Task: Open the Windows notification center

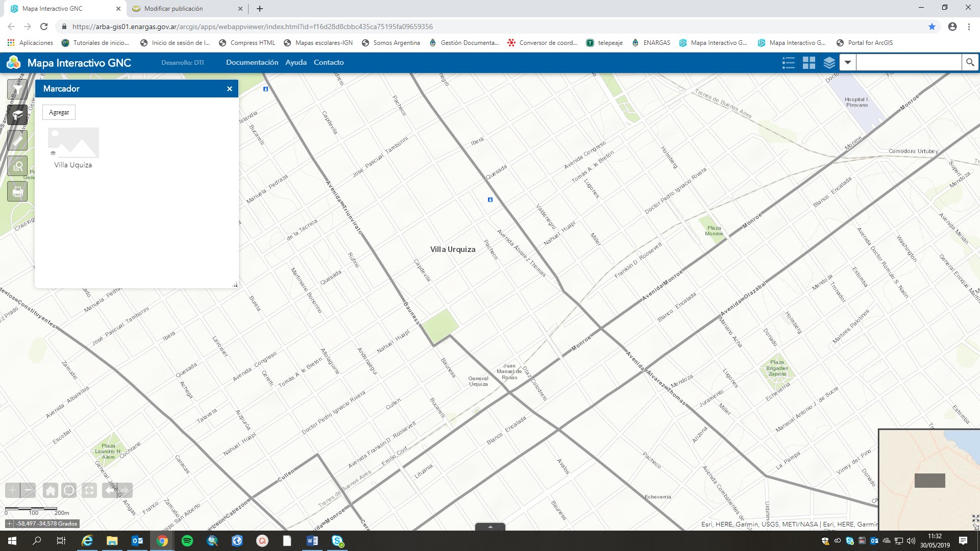Action: tap(963, 541)
